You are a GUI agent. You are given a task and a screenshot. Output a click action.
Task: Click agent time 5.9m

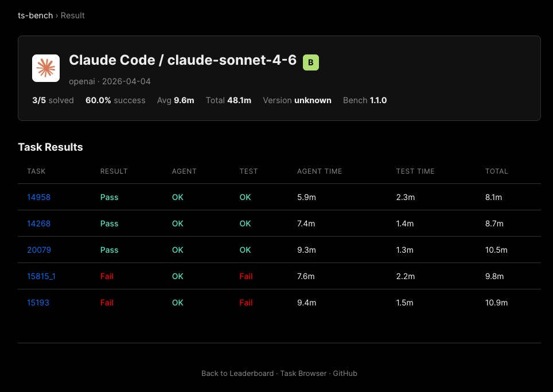click(x=306, y=197)
